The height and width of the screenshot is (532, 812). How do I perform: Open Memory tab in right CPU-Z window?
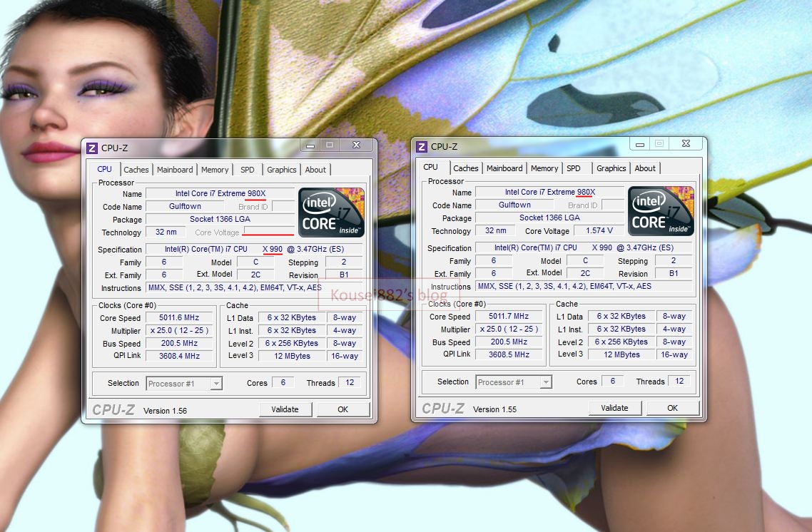(x=544, y=168)
